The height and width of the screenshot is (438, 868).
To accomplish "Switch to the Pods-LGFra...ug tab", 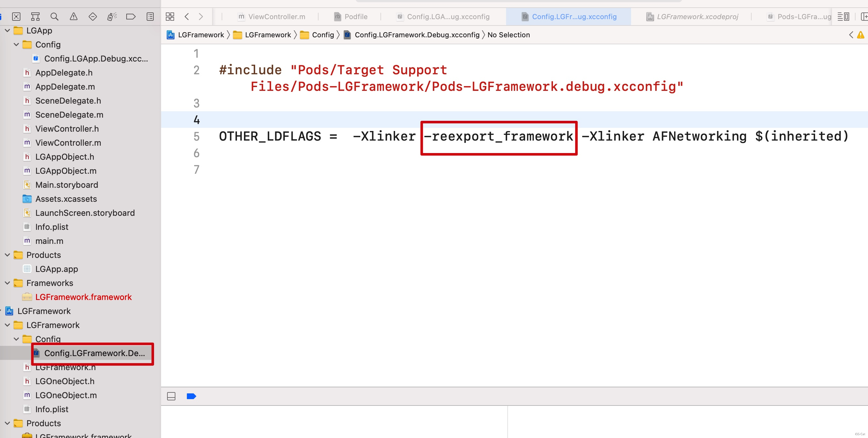I will point(799,17).
